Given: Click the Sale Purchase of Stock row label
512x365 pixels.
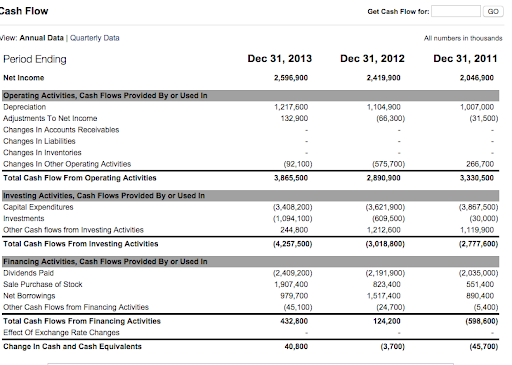Looking at the screenshot, I should [43, 284].
